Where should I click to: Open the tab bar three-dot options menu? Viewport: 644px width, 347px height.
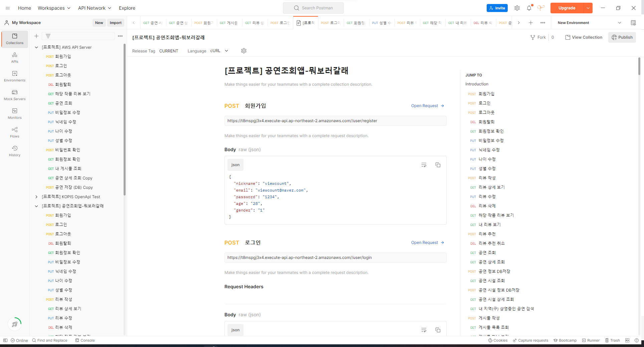point(543,23)
